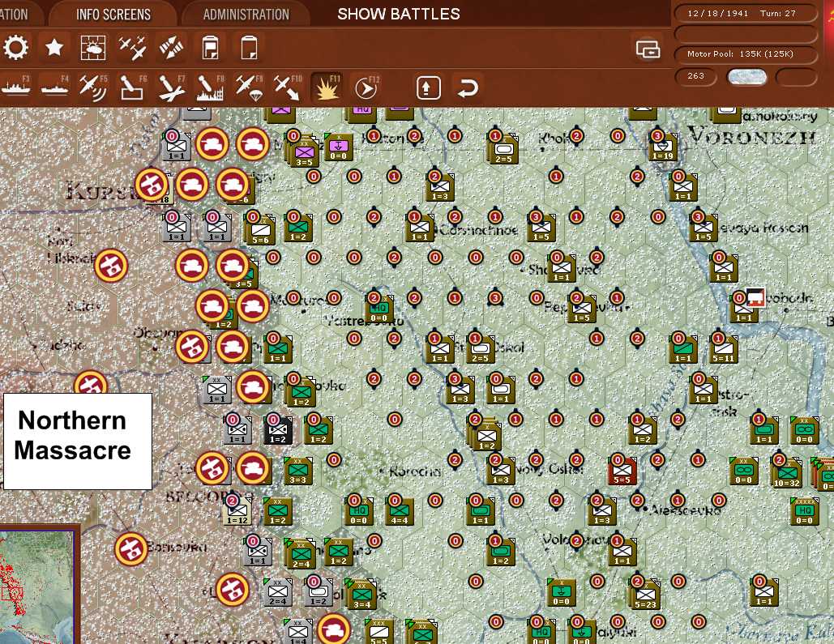Click the Motor Pool 135K field
The height and width of the screenshot is (644, 834).
(744, 53)
